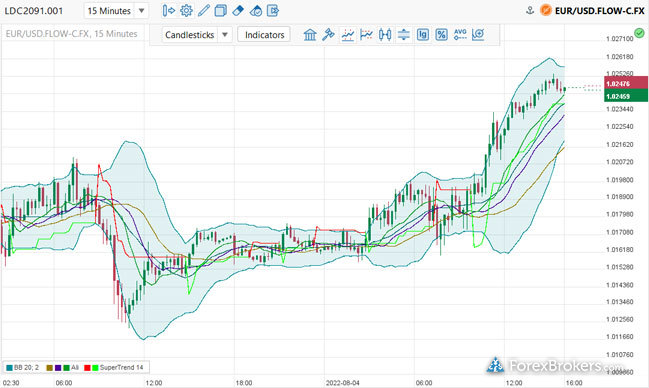The image size is (649, 388).
Task: Click the AVG average price icon
Action: click(x=460, y=35)
